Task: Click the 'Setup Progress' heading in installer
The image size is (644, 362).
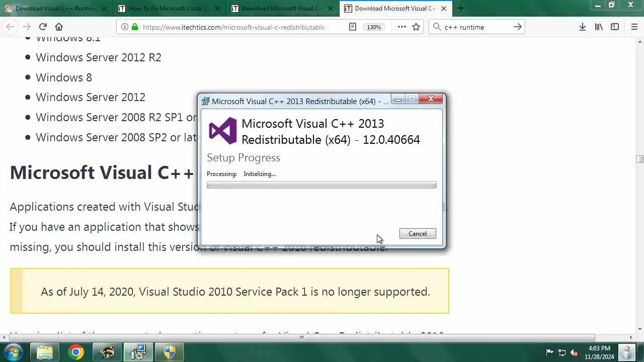Action: click(x=244, y=158)
